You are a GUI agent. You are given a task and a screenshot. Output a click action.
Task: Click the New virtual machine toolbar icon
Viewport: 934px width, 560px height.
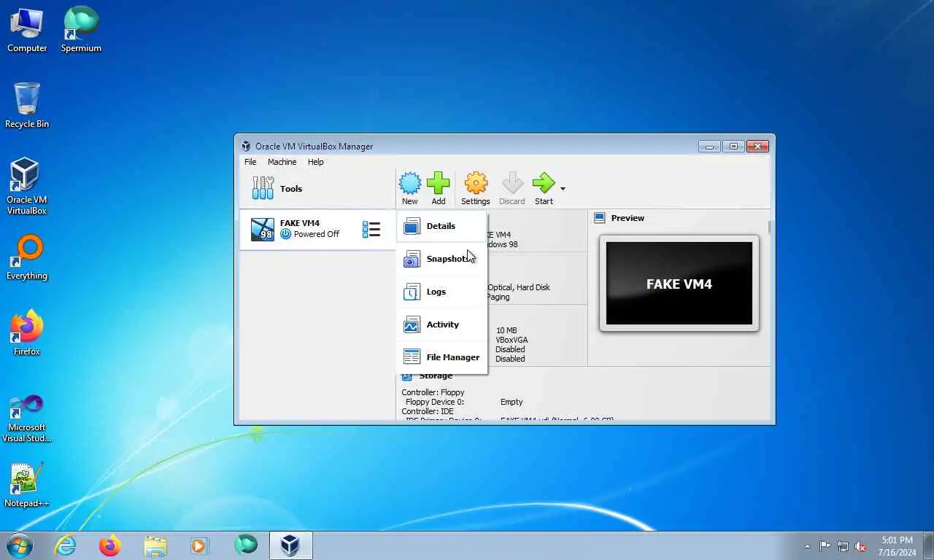click(410, 188)
